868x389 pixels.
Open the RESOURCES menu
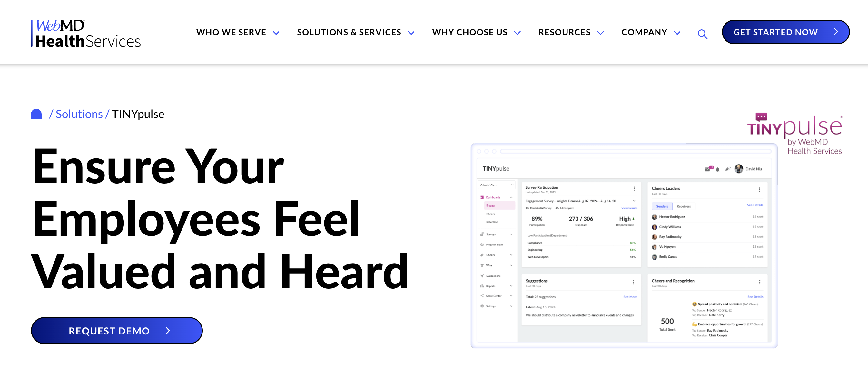pos(564,32)
